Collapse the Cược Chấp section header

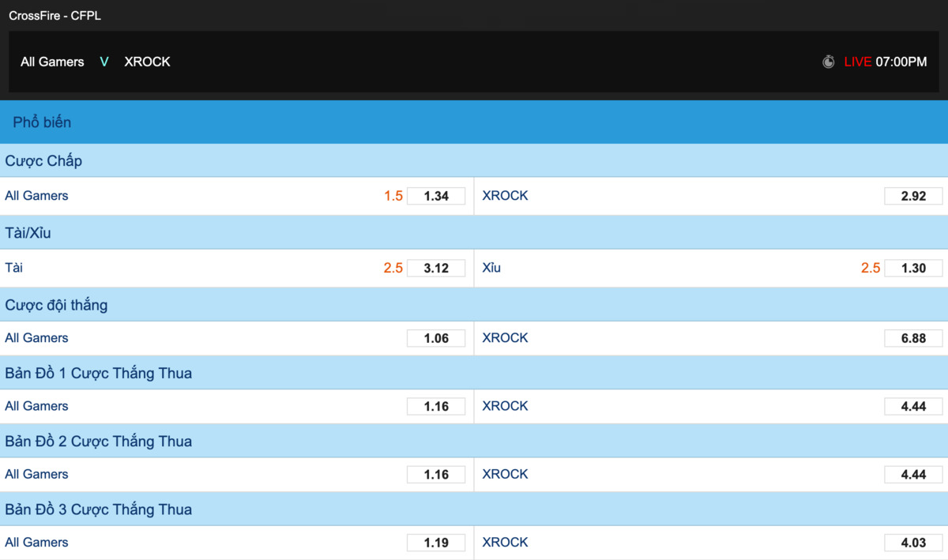tap(43, 160)
